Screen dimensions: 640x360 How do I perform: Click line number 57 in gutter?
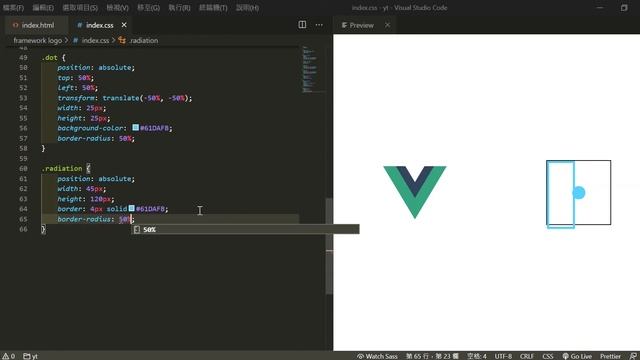(x=23, y=138)
